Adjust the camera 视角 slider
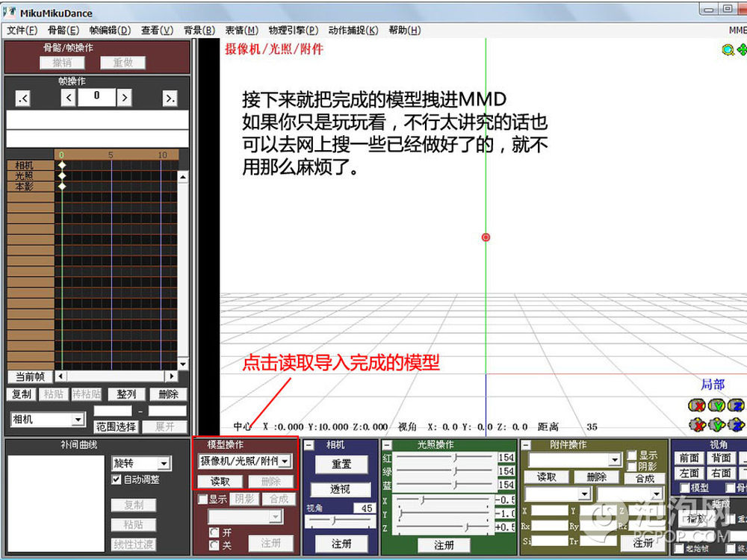 [340, 521]
